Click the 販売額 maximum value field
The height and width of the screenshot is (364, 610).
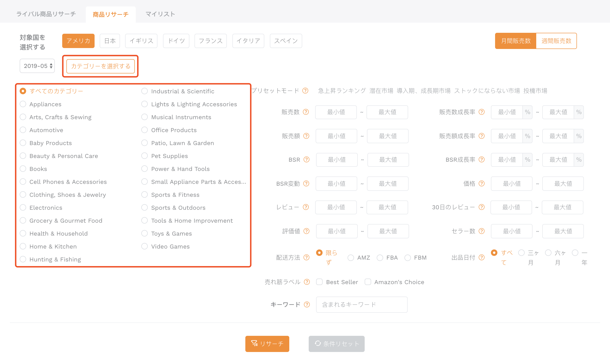[x=388, y=136]
